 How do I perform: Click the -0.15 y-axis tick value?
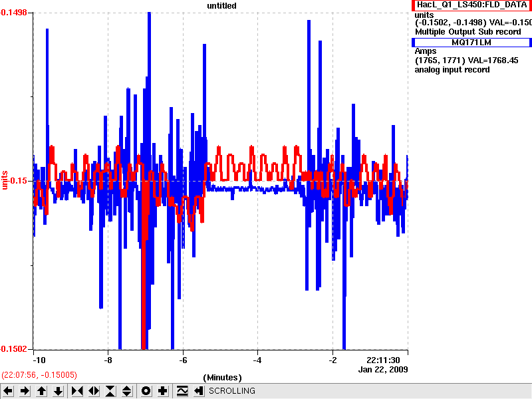coord(18,180)
